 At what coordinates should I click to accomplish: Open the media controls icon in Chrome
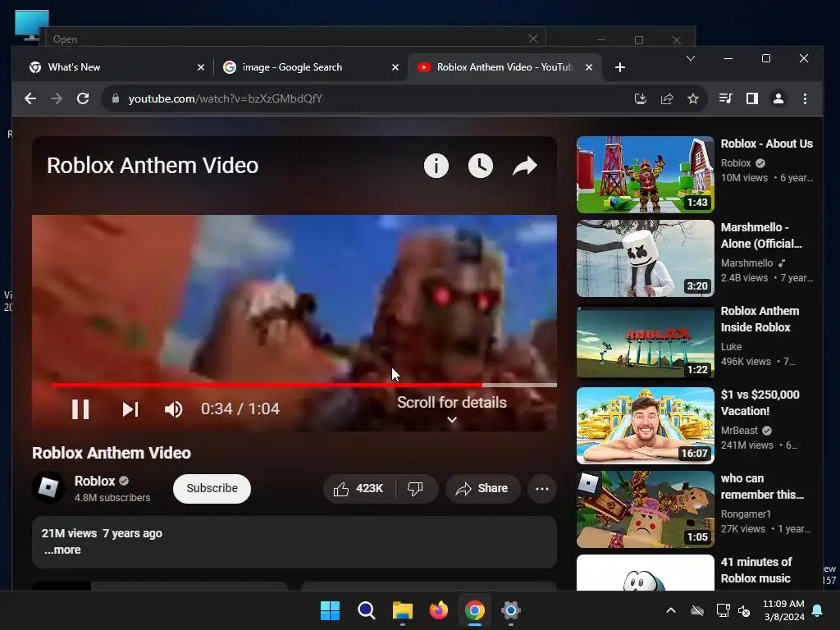725,98
